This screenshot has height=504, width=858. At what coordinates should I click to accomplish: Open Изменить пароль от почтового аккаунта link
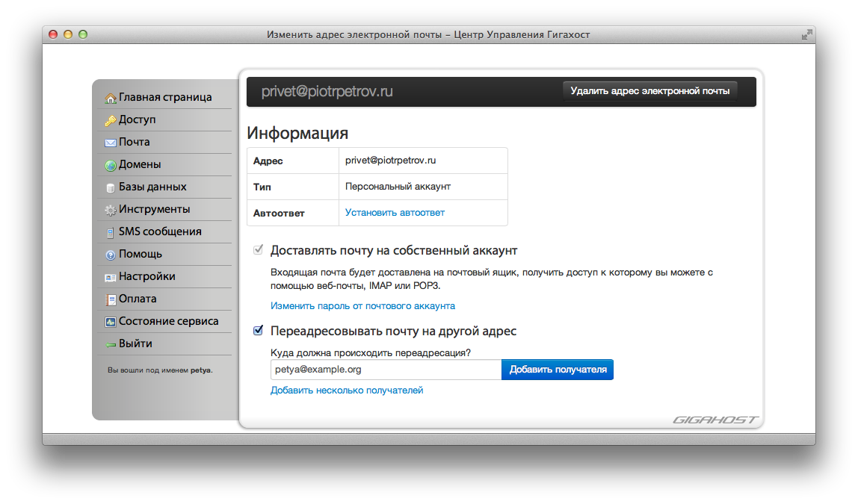(362, 306)
